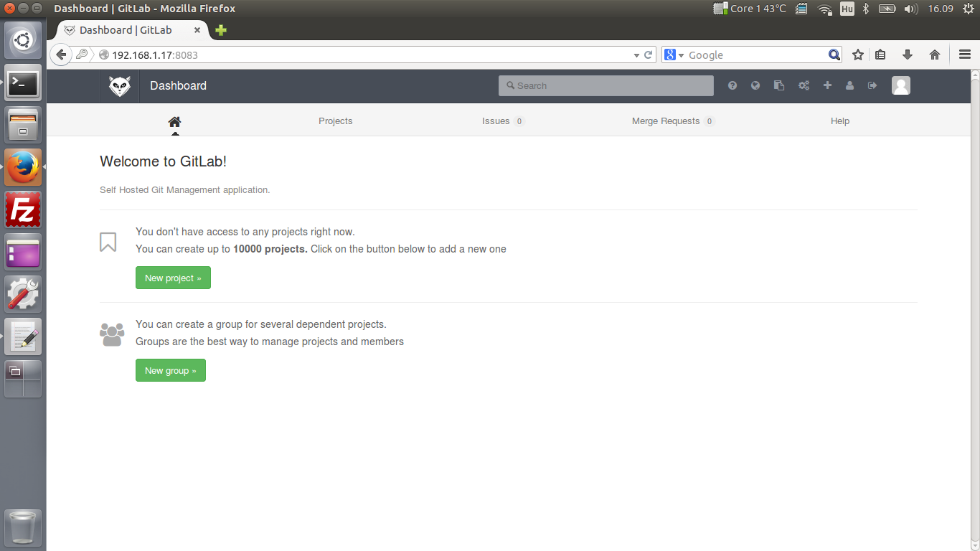The image size is (980, 551).
Task: Click the GitLab search field
Action: (606, 85)
